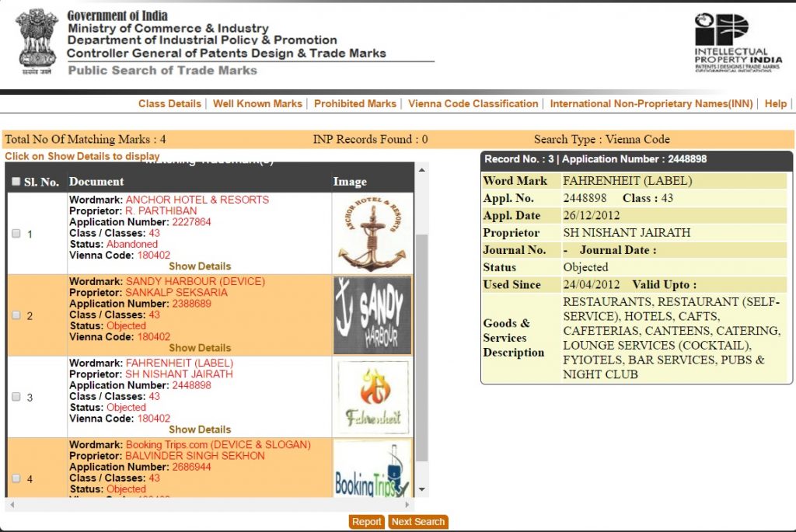
Task: Open the BookingTrips trademark image
Action: coord(372,468)
